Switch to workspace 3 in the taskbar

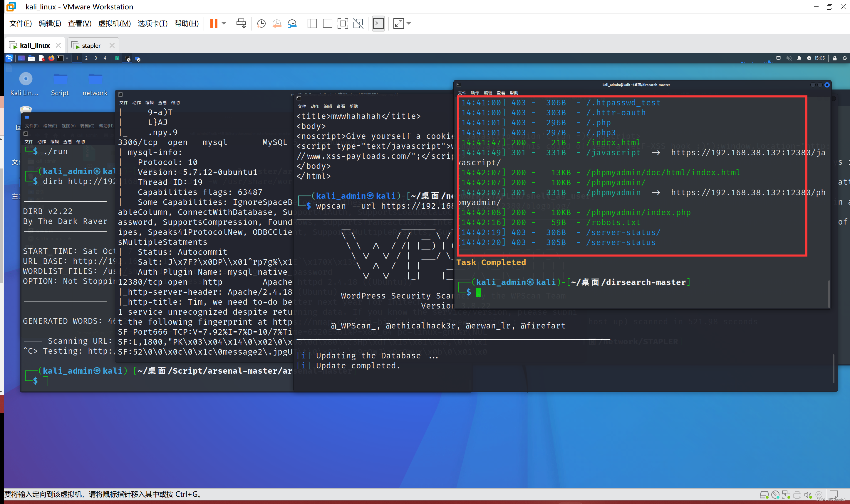[x=96, y=58]
